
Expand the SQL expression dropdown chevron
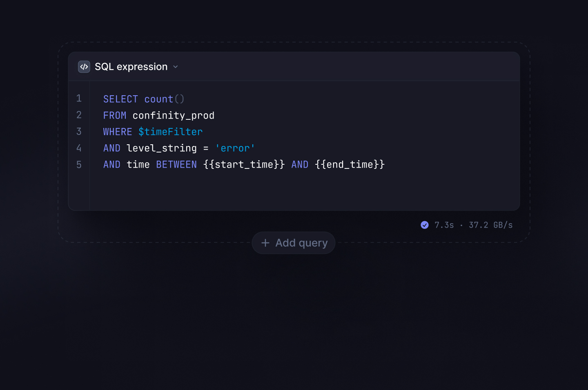(176, 67)
